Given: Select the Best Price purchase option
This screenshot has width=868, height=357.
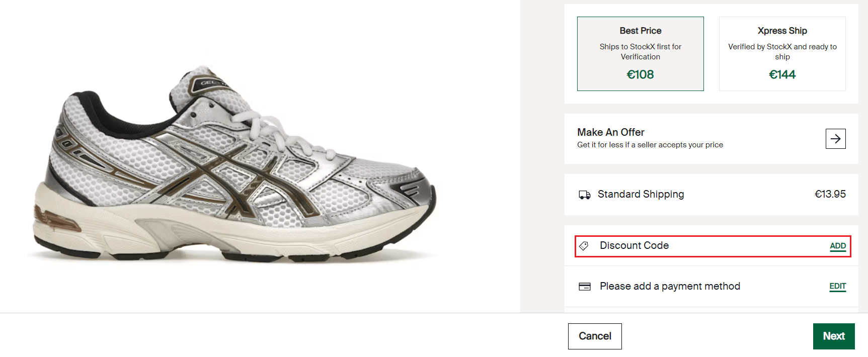Looking at the screenshot, I should click(x=640, y=53).
